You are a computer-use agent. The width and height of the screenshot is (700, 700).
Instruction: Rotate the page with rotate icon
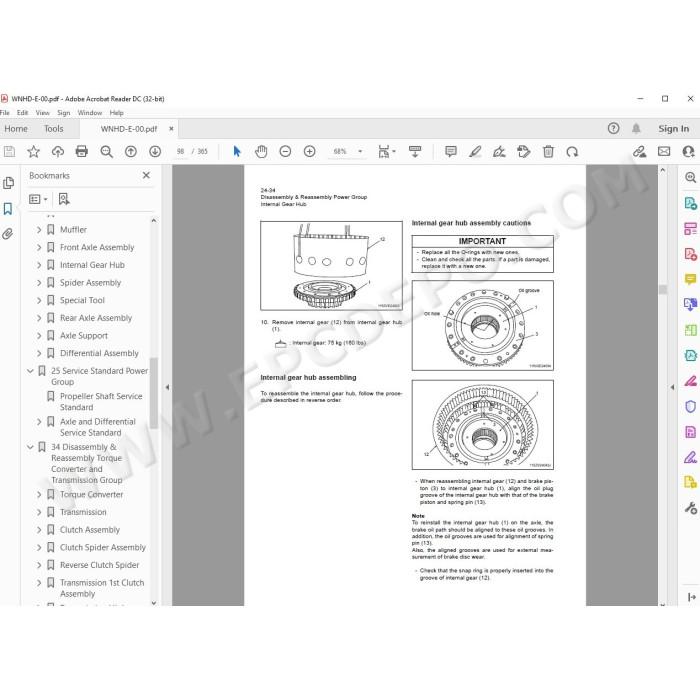coord(572,152)
